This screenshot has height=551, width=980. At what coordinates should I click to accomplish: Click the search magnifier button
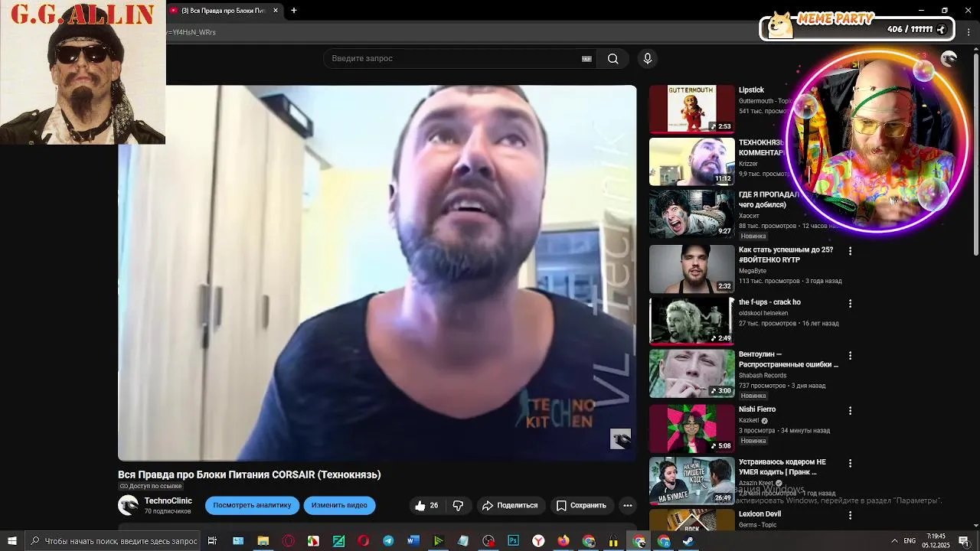tap(612, 58)
